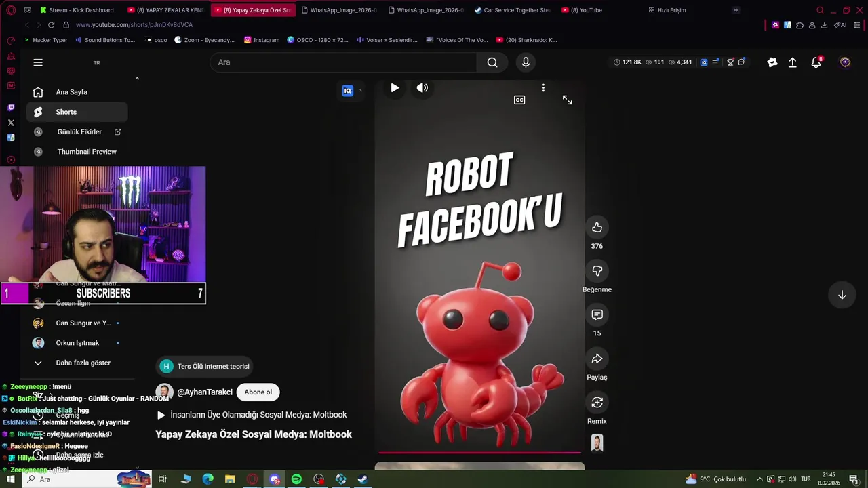
Task: Open a new tab with plus button
Action: [x=736, y=10]
